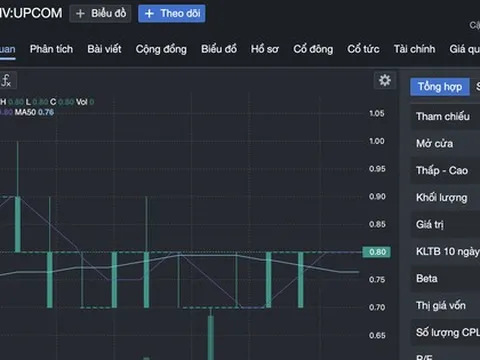The image size is (480, 360).
Task: Click the + Theo dõi follow button
Action: (172, 13)
